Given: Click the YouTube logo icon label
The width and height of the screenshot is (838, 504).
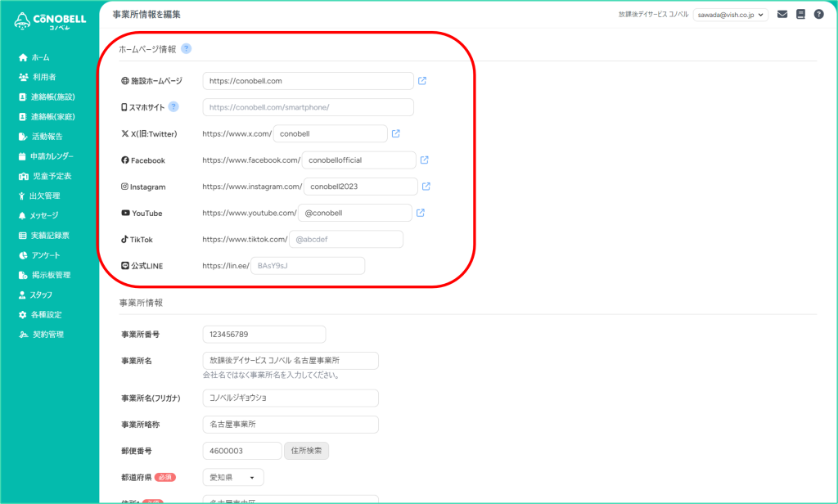Looking at the screenshot, I should [125, 213].
